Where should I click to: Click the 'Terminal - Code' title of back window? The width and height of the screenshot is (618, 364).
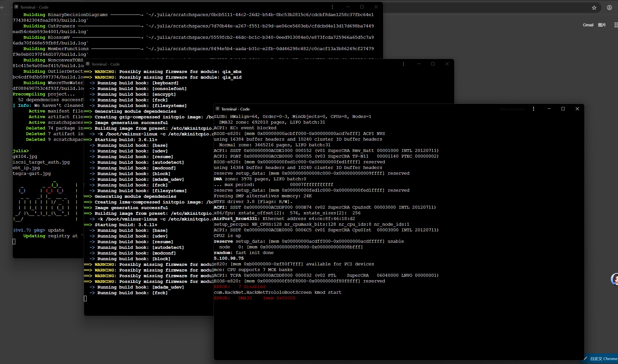(34, 7)
